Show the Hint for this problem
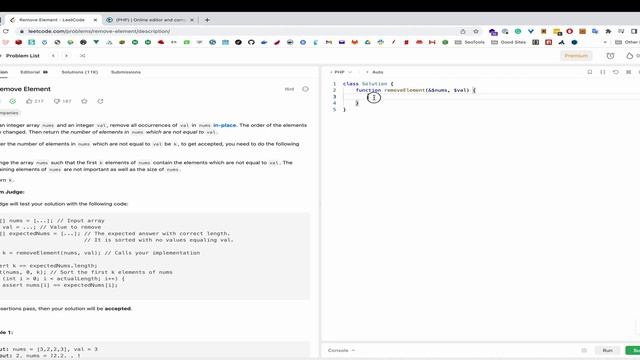Screen dimensions: 640x360 [x=289, y=89]
